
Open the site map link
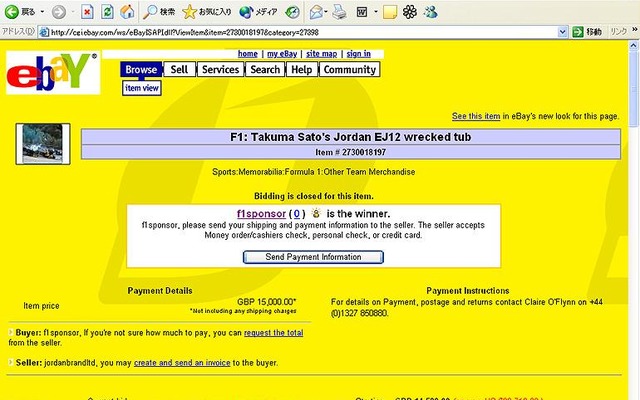coord(322,54)
